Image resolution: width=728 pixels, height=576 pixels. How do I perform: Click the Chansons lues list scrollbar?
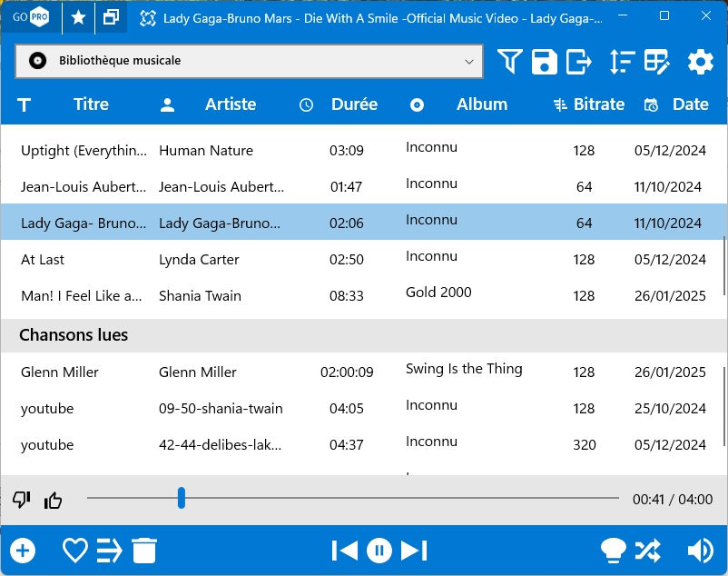724,406
